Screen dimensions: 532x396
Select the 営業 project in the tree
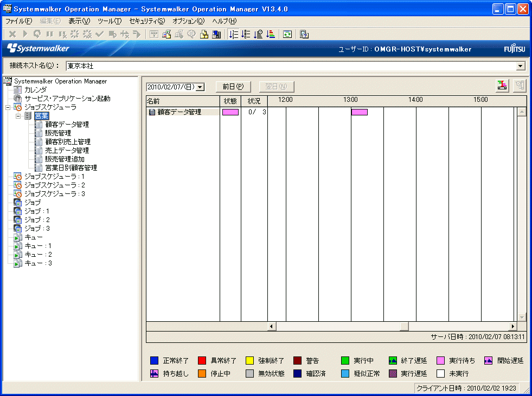(42, 116)
